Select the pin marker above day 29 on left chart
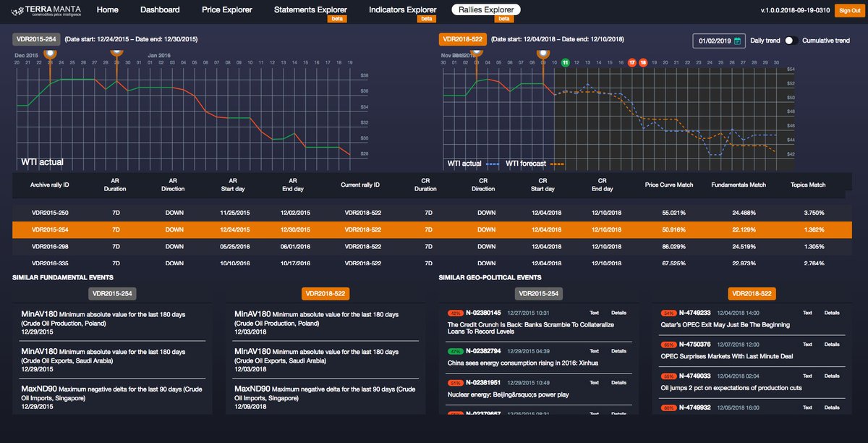The height and width of the screenshot is (443, 868). (x=116, y=54)
